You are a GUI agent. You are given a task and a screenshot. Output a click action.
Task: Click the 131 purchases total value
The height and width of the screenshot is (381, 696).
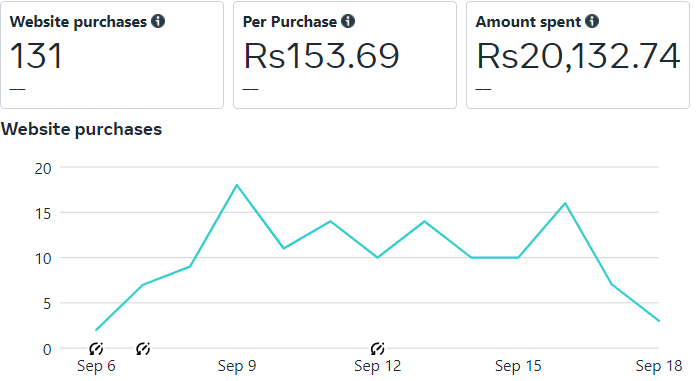(x=36, y=56)
